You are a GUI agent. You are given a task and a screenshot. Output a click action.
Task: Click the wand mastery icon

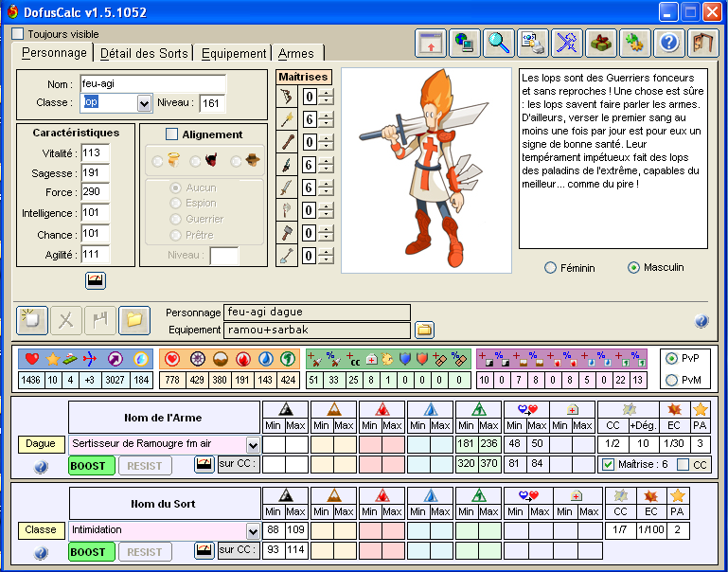pos(287,119)
